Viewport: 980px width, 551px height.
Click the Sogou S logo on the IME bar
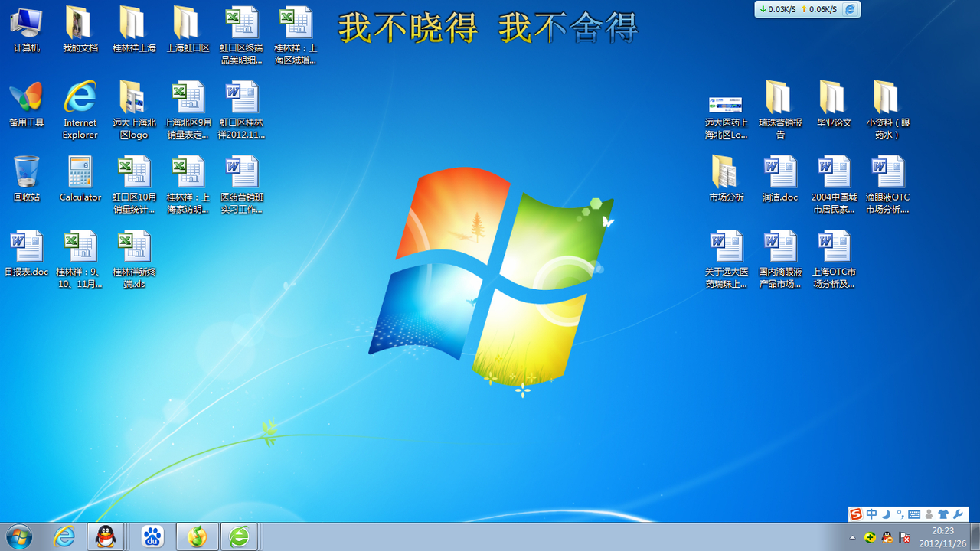tap(856, 514)
